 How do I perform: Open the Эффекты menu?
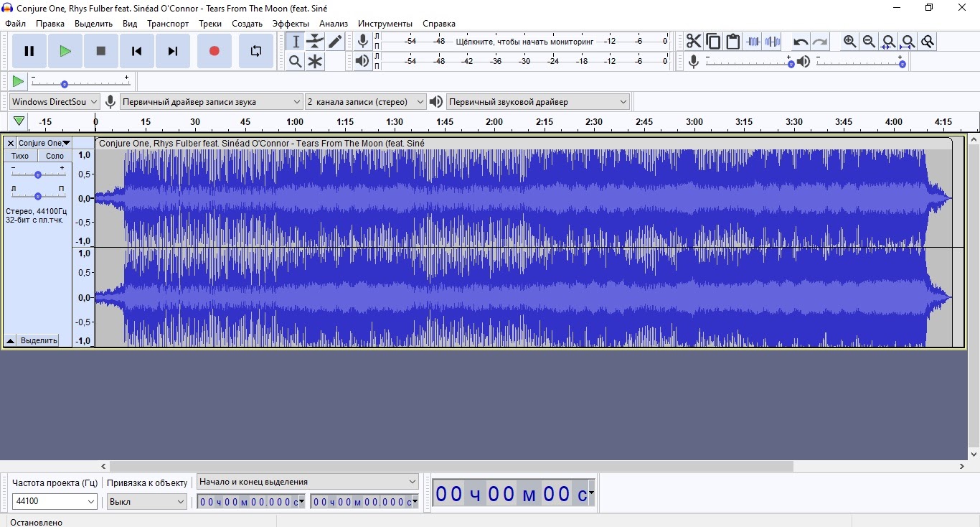click(291, 24)
